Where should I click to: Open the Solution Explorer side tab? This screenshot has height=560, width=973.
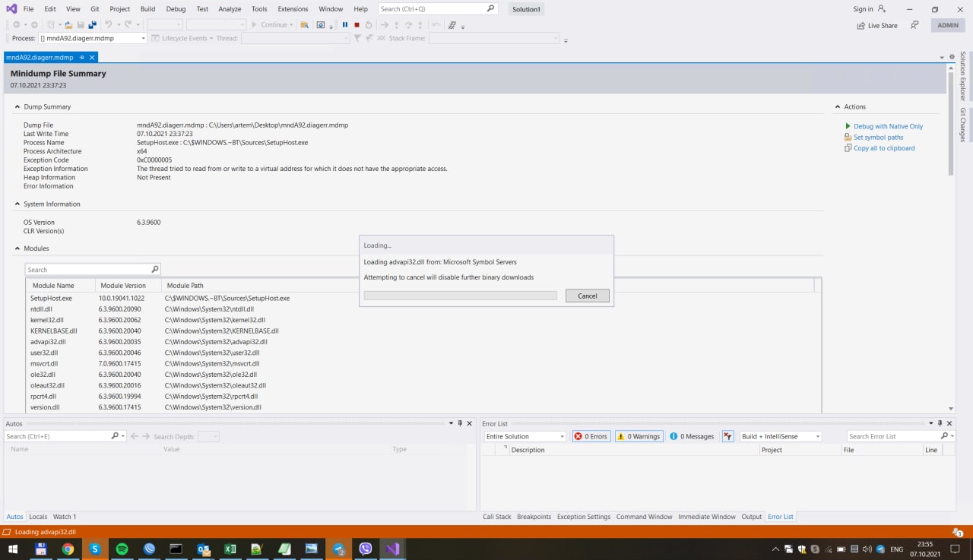(962, 76)
